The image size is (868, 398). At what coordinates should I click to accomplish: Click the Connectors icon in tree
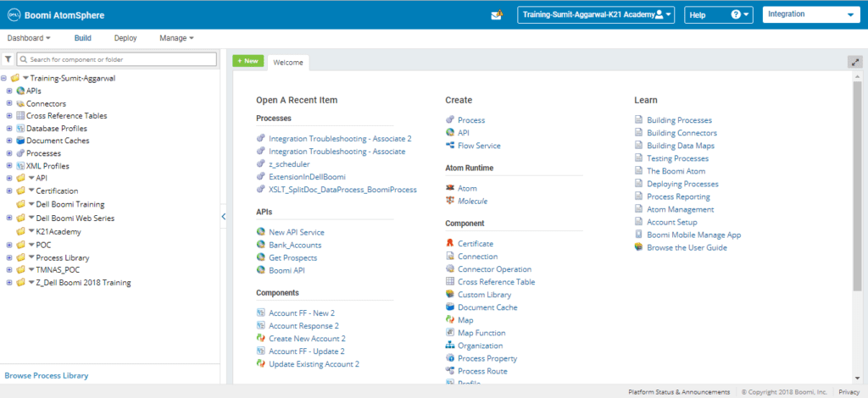[20, 104]
